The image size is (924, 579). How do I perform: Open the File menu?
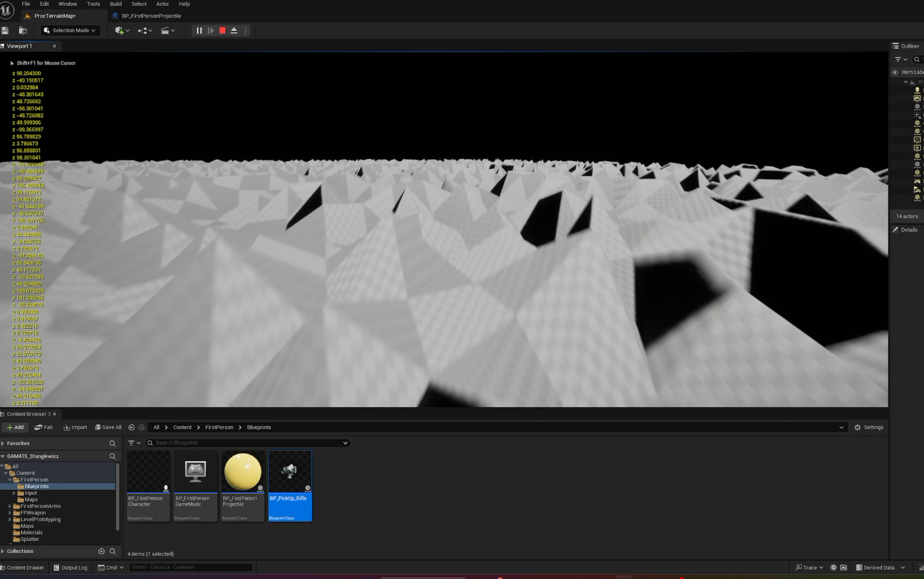[x=26, y=4]
